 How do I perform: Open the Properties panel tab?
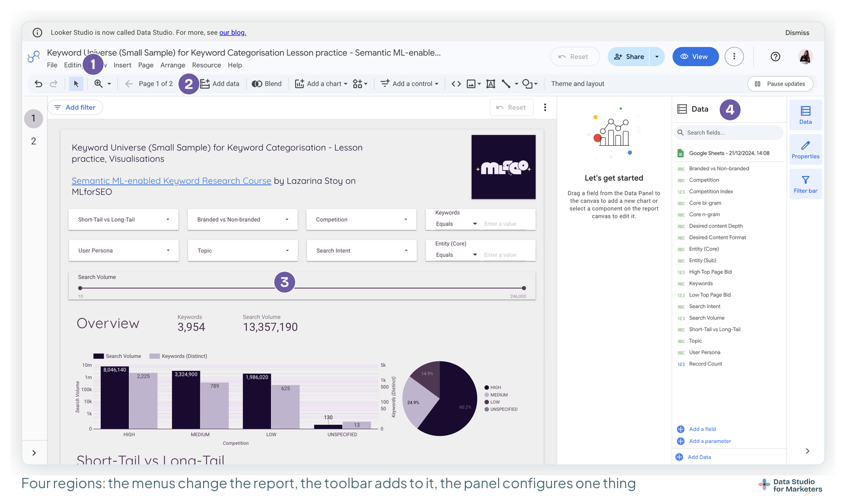(x=805, y=150)
